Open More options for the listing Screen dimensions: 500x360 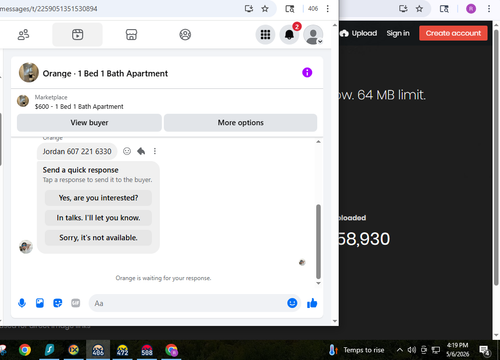240,123
